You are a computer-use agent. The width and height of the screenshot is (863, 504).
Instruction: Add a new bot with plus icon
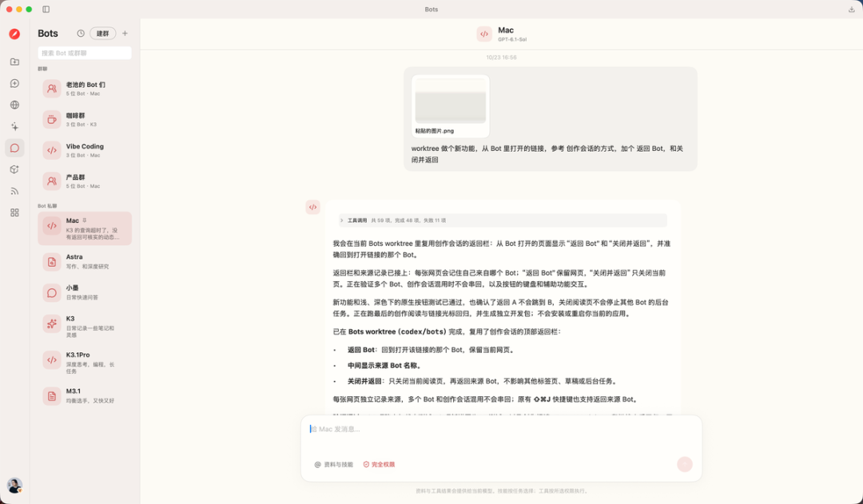tap(125, 34)
